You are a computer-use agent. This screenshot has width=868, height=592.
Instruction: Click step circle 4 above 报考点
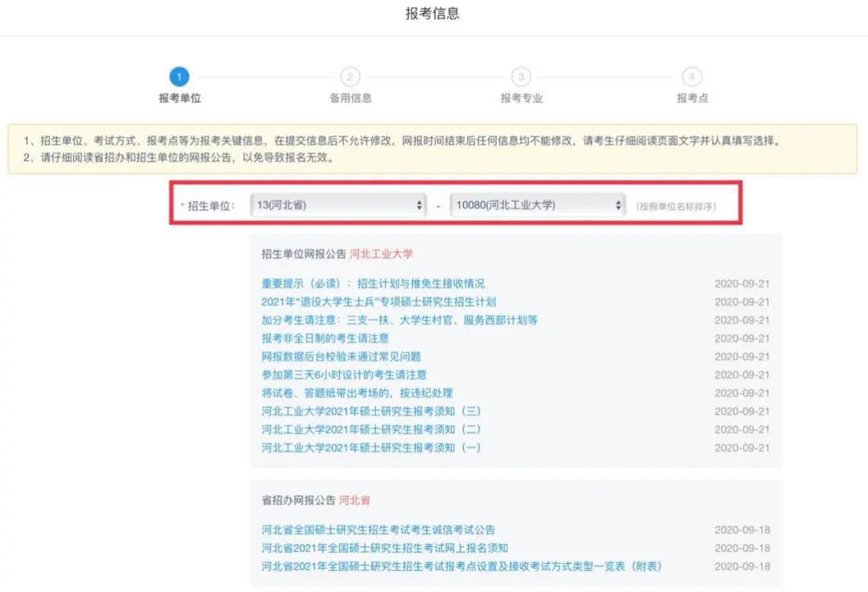click(692, 76)
